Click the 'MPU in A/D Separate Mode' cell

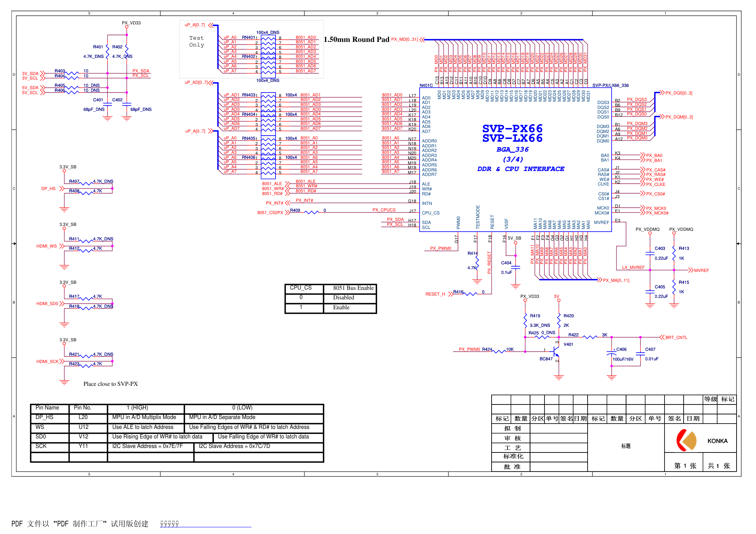pyautogui.click(x=222, y=417)
